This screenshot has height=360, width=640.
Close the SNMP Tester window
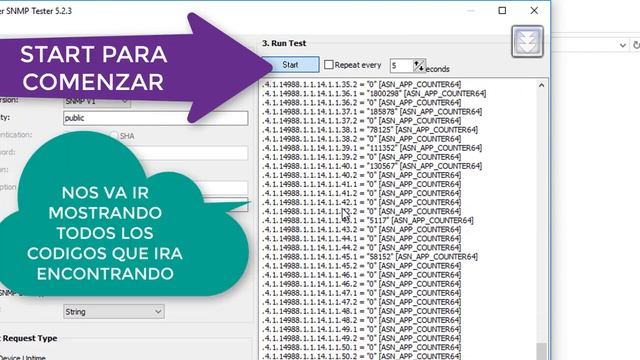pyautogui.click(x=534, y=11)
